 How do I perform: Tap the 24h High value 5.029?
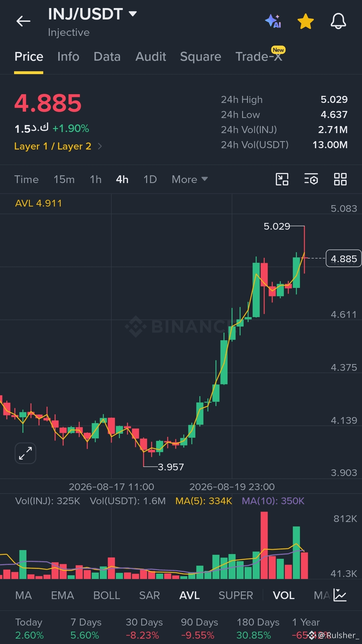334,100
